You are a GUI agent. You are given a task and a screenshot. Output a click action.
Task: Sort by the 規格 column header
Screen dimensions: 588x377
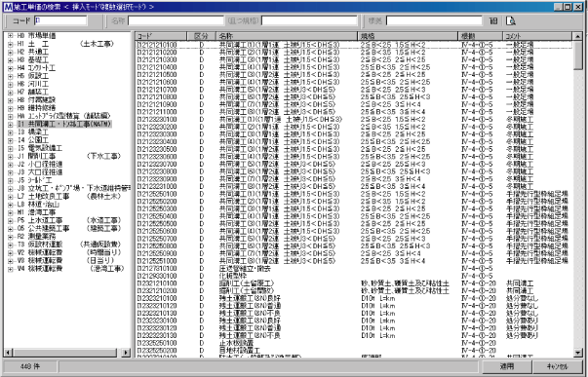[x=408, y=36]
